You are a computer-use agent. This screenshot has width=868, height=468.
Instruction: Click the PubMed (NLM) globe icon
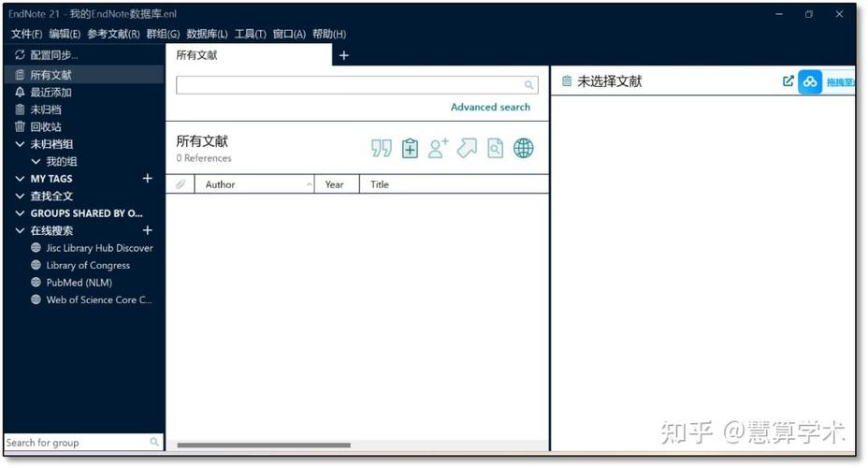36,282
